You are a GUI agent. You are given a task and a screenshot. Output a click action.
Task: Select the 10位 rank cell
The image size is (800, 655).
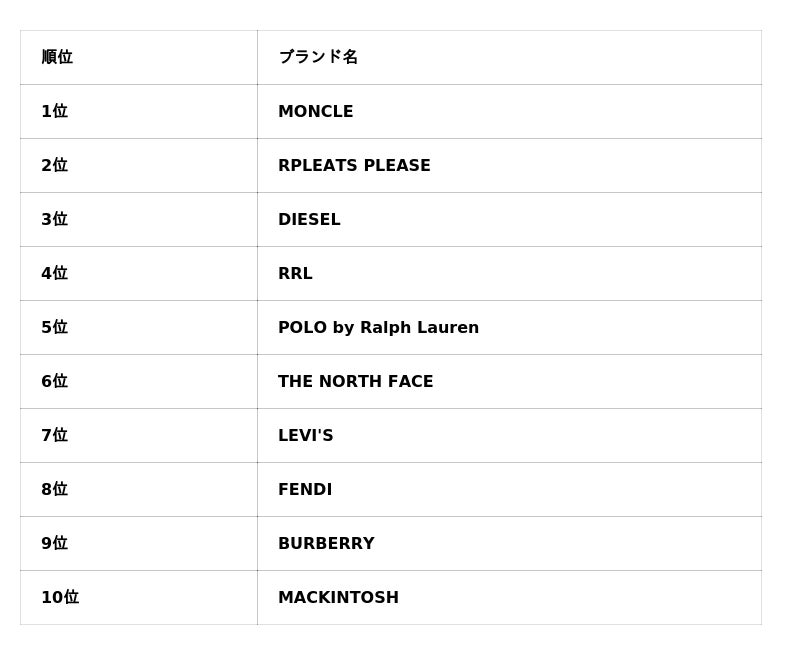tap(60, 598)
